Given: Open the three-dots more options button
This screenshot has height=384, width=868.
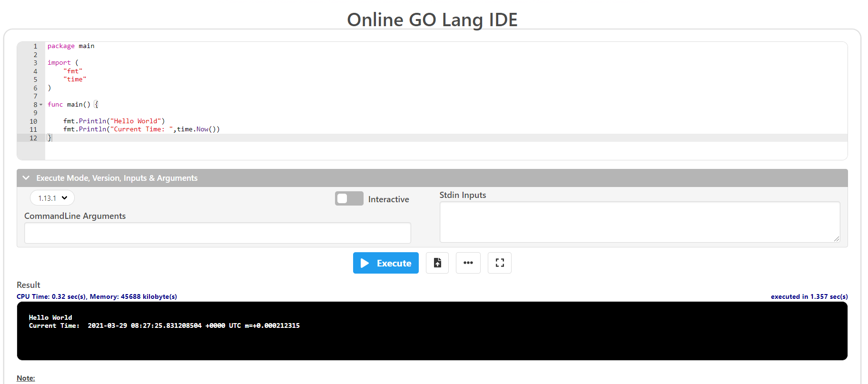Looking at the screenshot, I should pos(468,263).
